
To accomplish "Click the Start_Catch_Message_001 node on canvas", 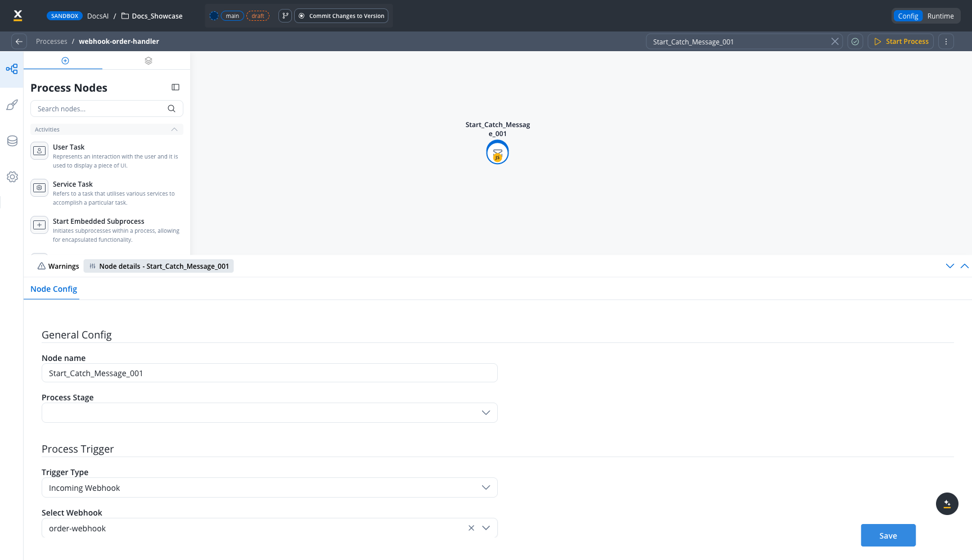I will coord(497,152).
